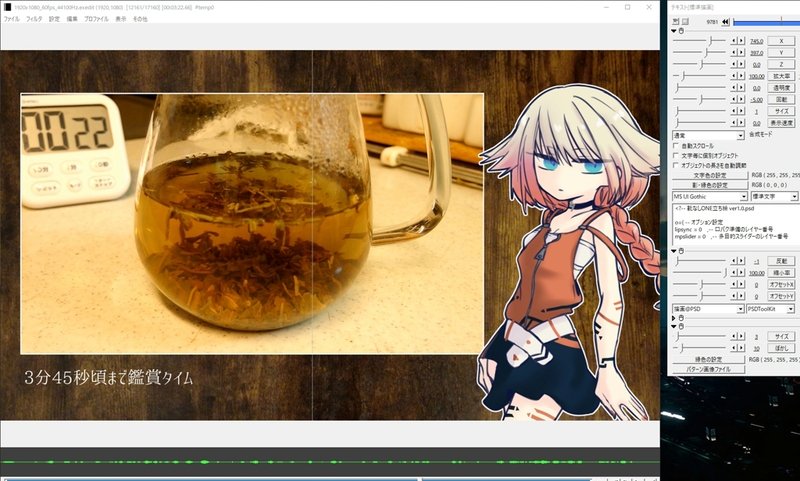This screenshot has width=800, height=481.
Task: Enable 文字毎に個別オブジェクト checkbox
Action: pyautogui.click(x=676, y=156)
